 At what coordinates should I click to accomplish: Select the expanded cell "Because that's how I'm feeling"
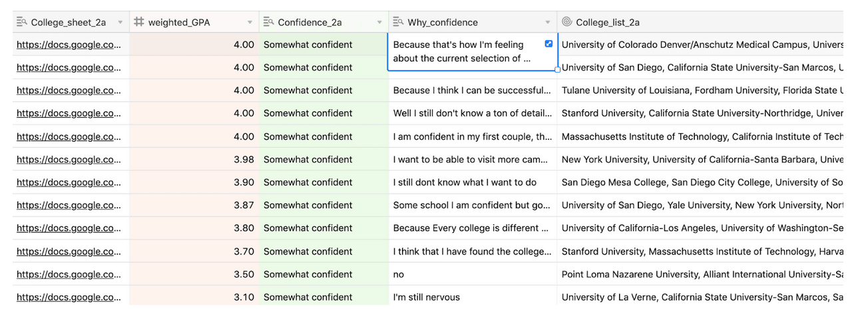coord(473,51)
